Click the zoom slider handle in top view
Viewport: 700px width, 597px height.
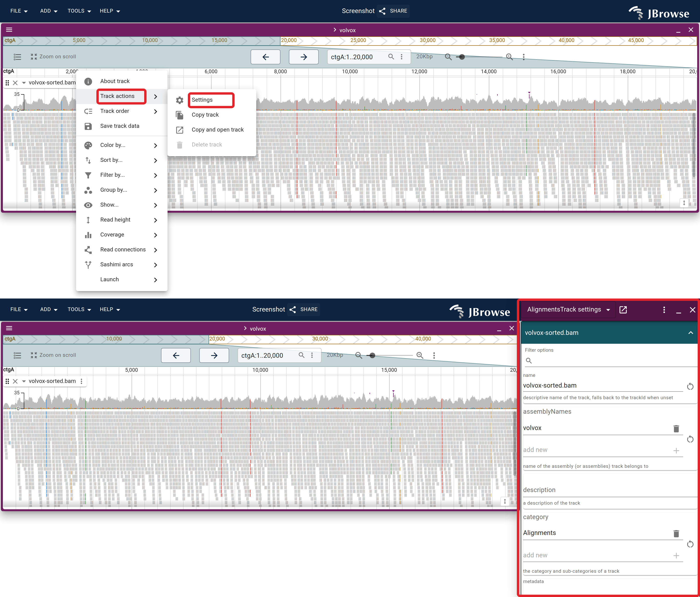(462, 57)
